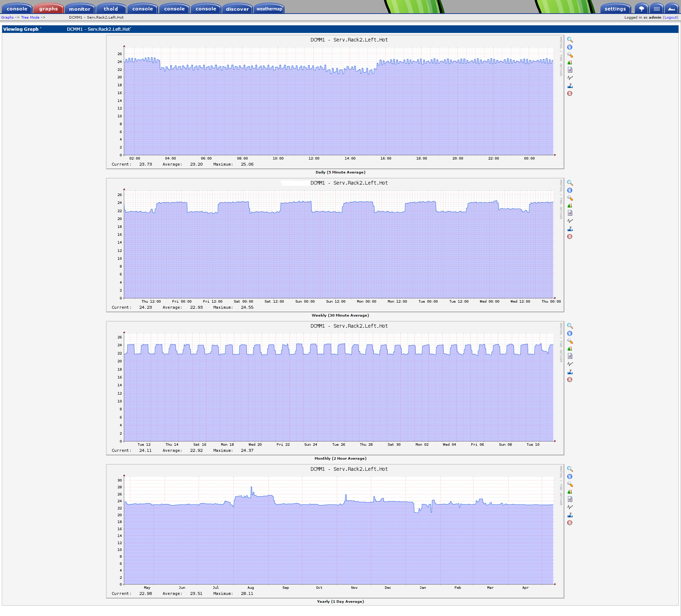Zoom the Weekly graph using its magnifier icon
Viewport: 681px width, 616px height.
click(570, 183)
